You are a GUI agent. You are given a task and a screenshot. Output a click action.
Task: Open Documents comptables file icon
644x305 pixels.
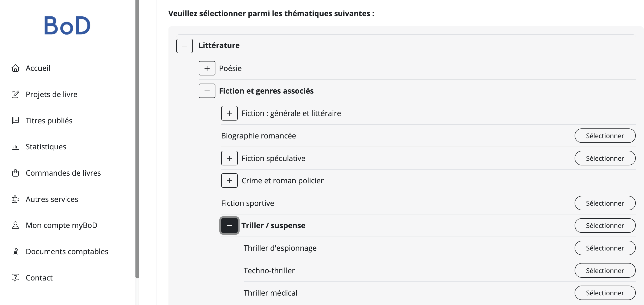pos(15,251)
